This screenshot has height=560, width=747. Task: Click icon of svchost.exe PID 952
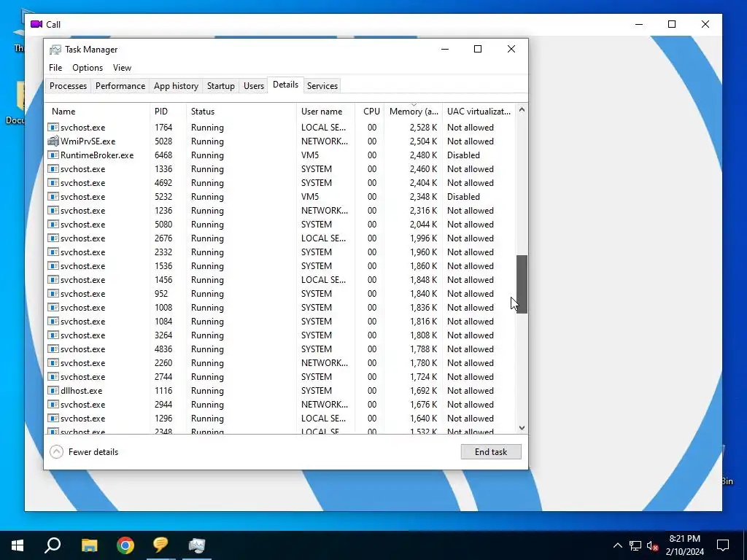pos(53,294)
